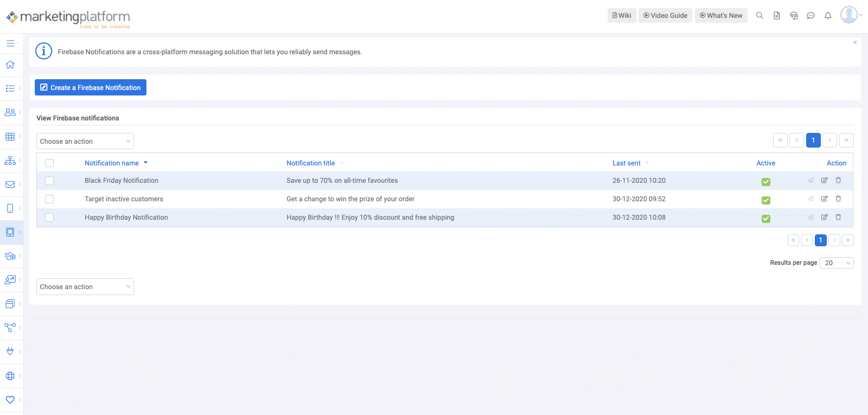The height and width of the screenshot is (415, 868).
Task: Delete the Happy Birthday Notification
Action: (x=838, y=217)
